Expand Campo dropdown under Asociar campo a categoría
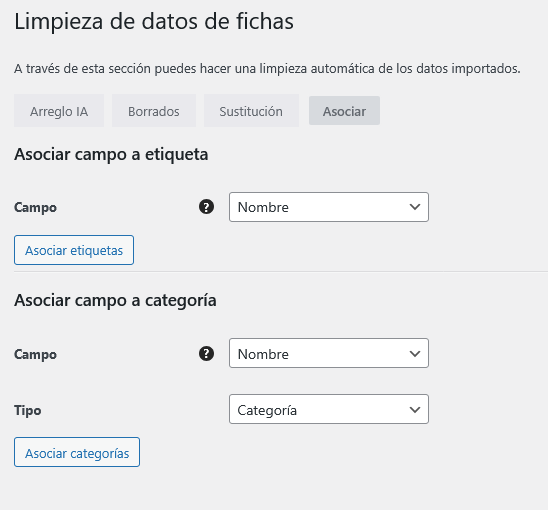The image size is (548, 510). [329, 353]
